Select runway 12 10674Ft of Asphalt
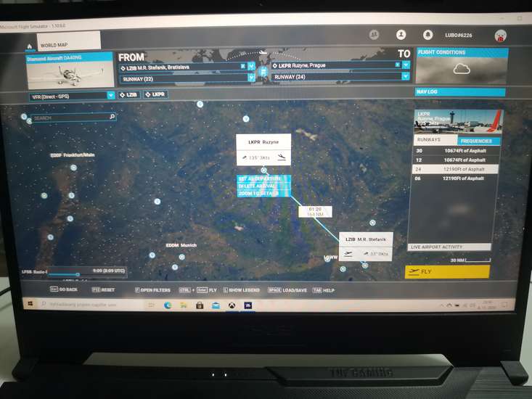The height and width of the screenshot is (399, 532). coord(455,160)
